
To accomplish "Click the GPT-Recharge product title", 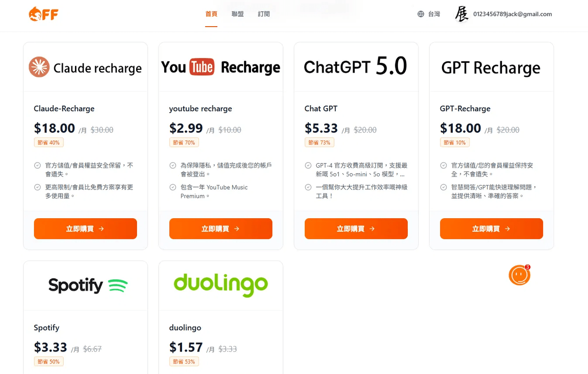I will (x=465, y=109).
